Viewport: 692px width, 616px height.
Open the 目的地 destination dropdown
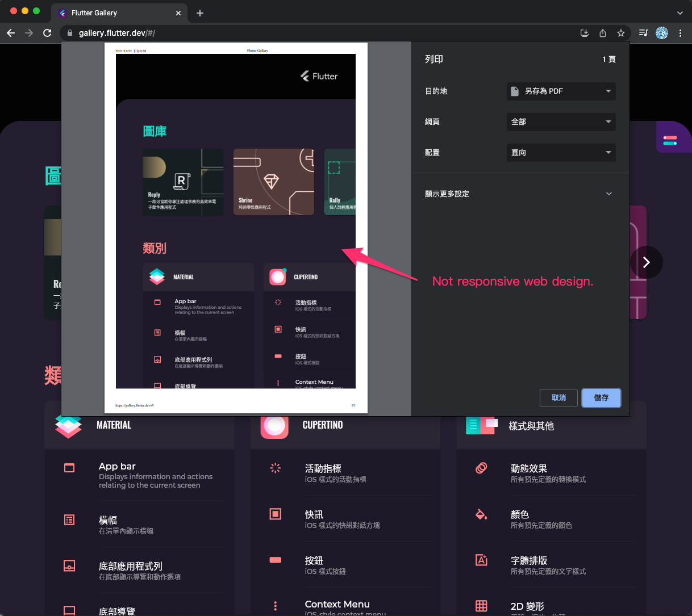tap(561, 91)
